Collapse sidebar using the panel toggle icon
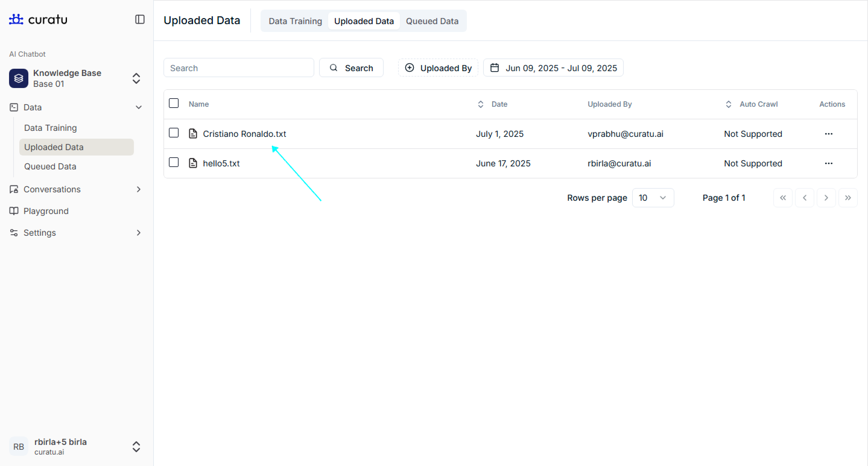Image resolution: width=868 pixels, height=466 pixels. 140,20
